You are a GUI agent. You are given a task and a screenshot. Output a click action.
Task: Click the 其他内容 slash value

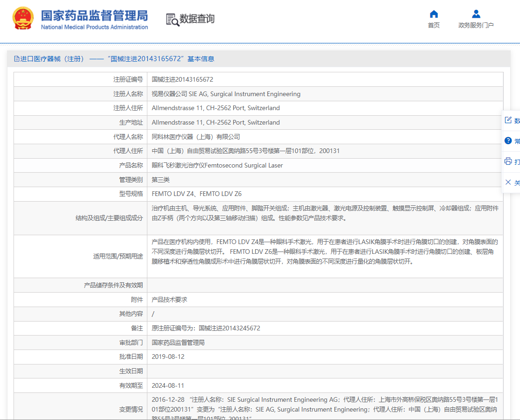(x=153, y=314)
